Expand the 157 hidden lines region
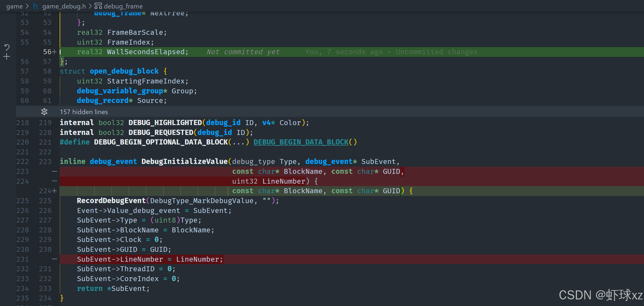644x306 pixels. pyautogui.click(x=84, y=112)
